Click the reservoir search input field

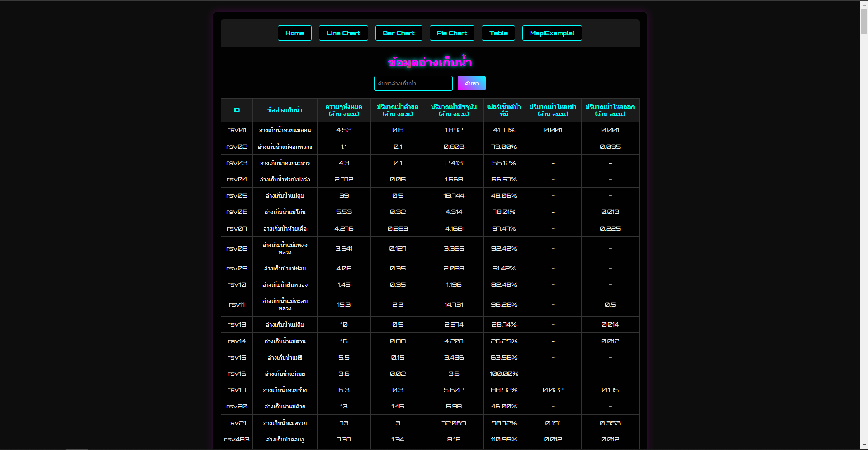pyautogui.click(x=413, y=83)
